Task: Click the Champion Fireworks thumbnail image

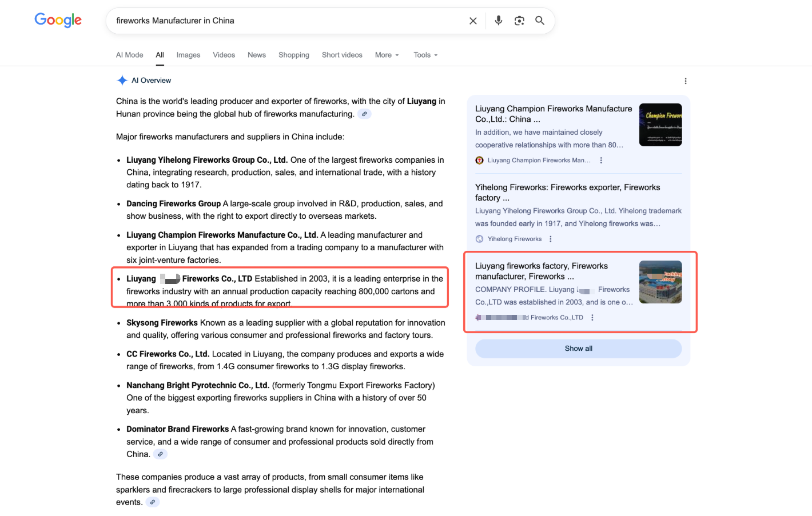Action: coord(660,125)
